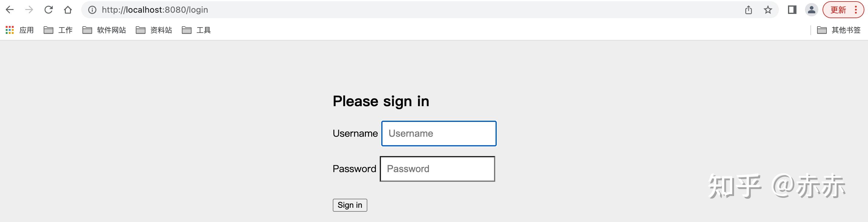Toggle the browser side panel
The width and height of the screenshot is (868, 222).
pos(792,10)
